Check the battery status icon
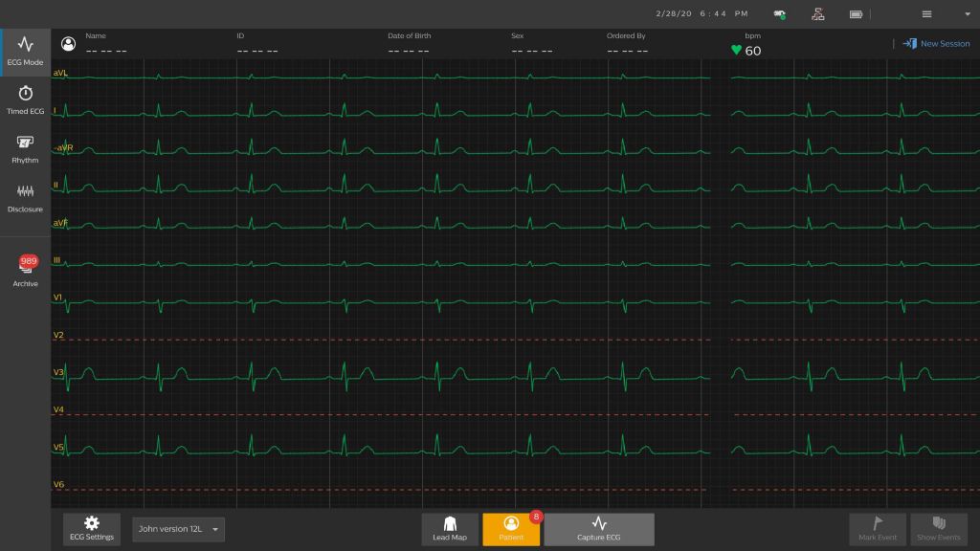980x551 pixels. [856, 13]
